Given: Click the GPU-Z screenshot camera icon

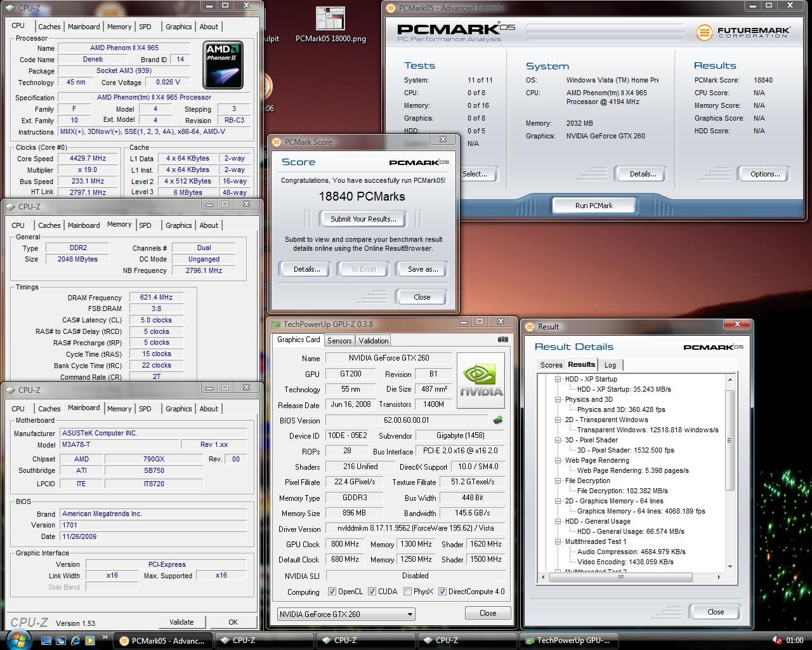Looking at the screenshot, I should (502, 340).
